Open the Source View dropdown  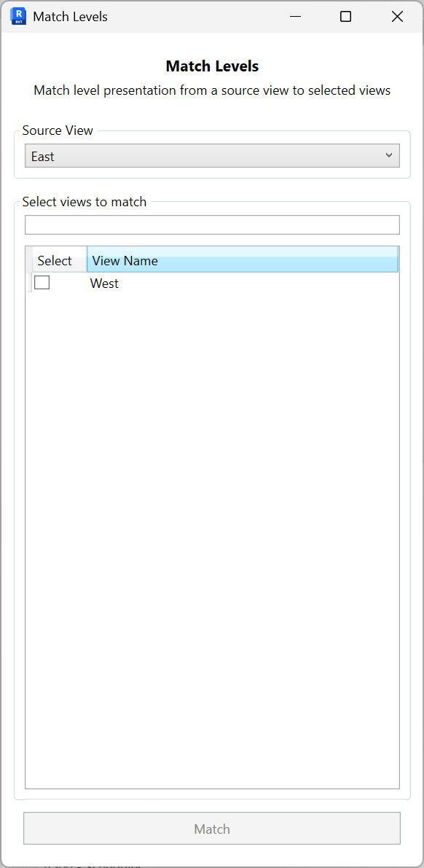click(212, 155)
